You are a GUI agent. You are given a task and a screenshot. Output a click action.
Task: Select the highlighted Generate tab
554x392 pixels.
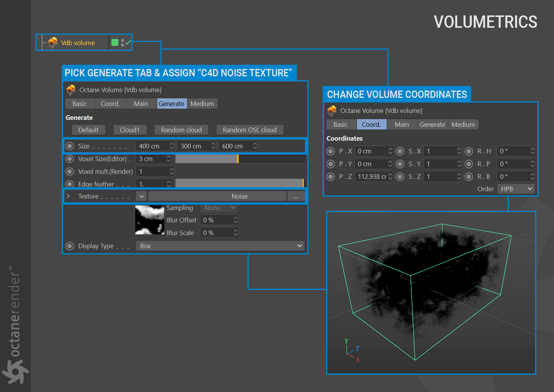(x=172, y=104)
